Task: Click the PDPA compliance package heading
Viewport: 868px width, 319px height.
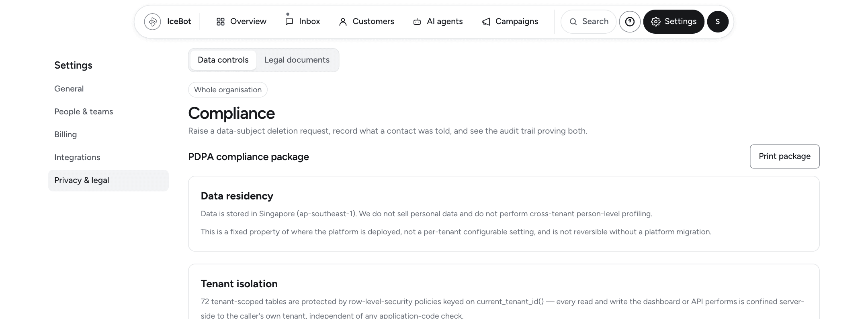Action: (248, 157)
